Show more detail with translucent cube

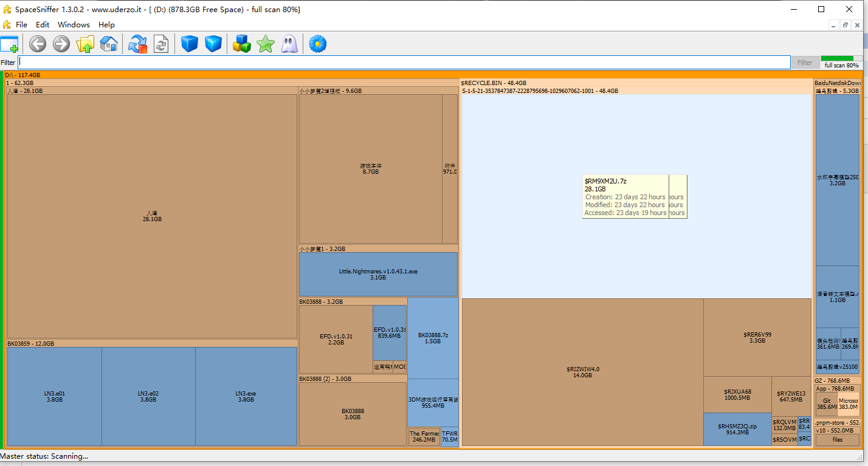(213, 44)
